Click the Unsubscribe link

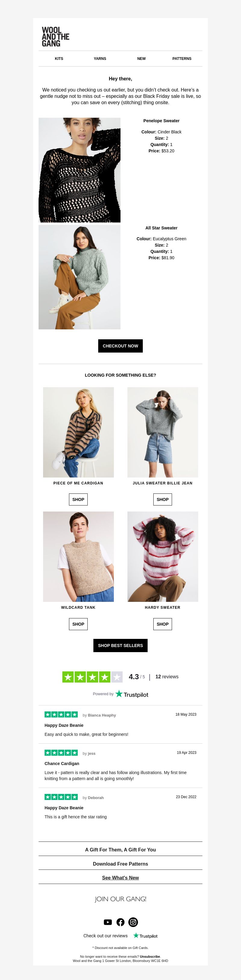[x=150, y=956]
